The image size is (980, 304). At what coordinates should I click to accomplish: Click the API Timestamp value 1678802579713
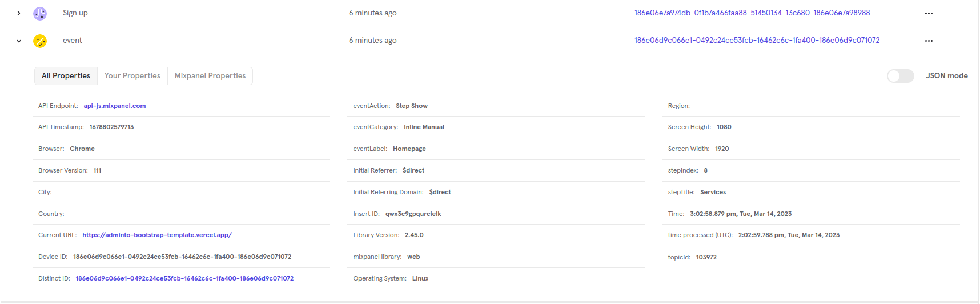pos(111,127)
